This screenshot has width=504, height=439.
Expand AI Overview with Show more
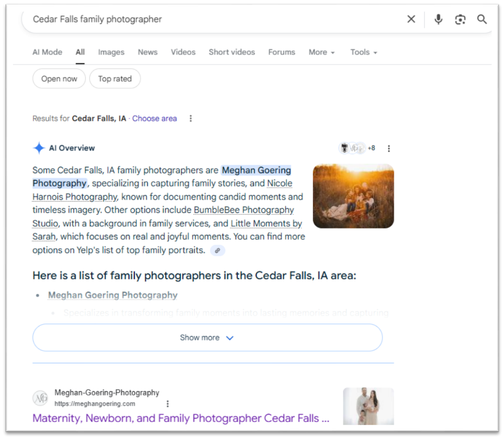(x=207, y=337)
